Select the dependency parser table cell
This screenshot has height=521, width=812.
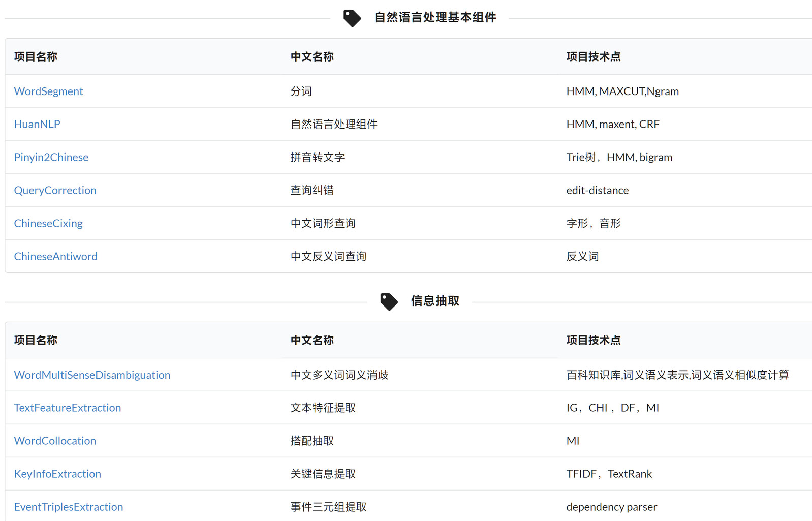(x=611, y=507)
